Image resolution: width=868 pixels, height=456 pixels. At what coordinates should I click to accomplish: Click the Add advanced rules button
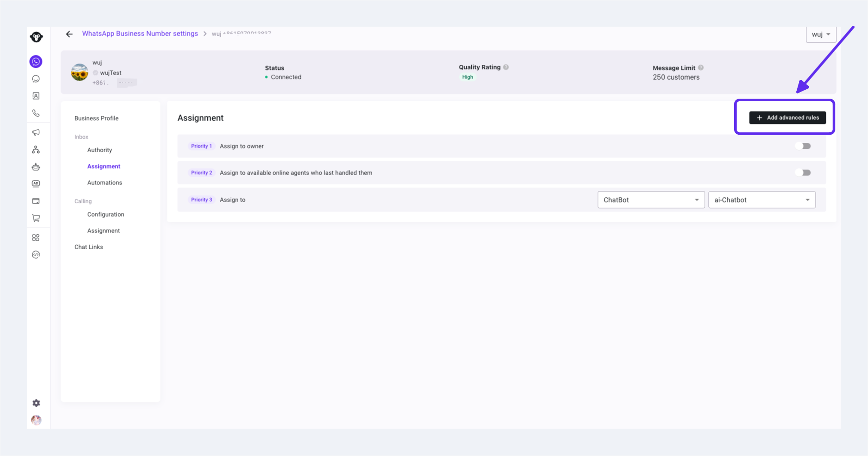787,118
